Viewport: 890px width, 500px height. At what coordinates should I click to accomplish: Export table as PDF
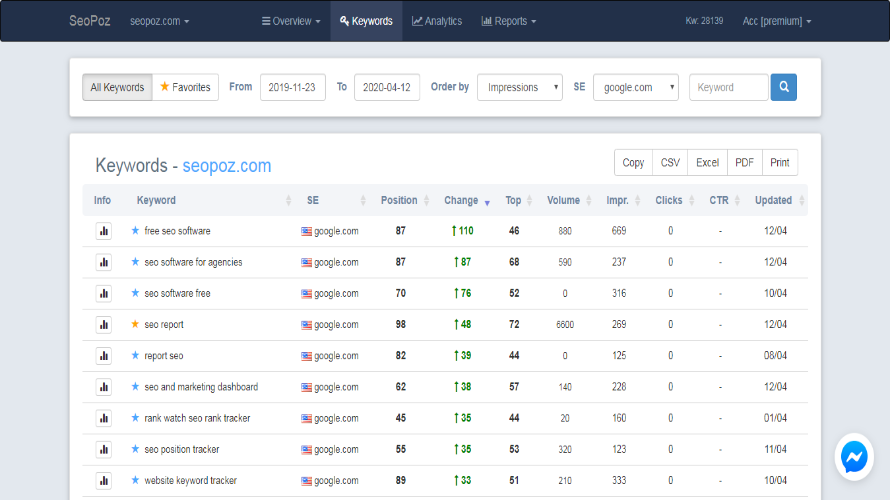pos(744,162)
